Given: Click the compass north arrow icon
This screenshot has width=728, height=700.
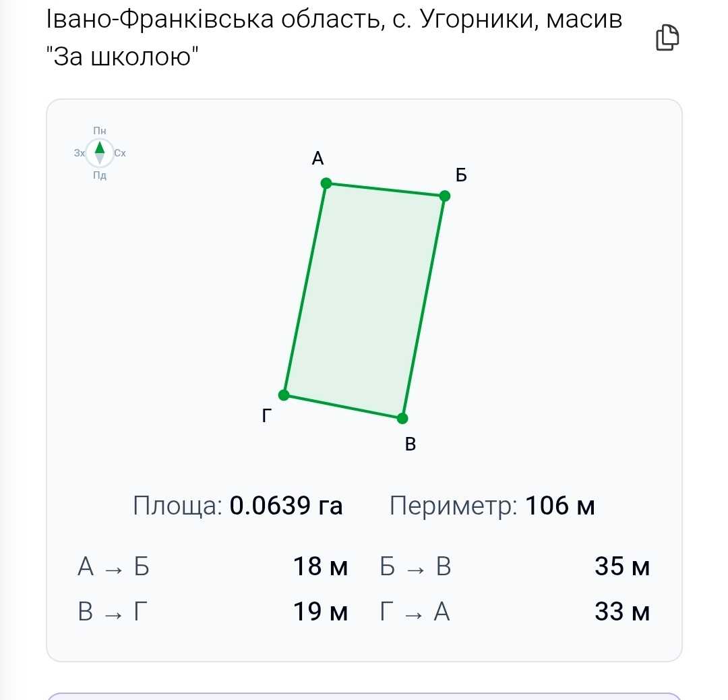Looking at the screenshot, I should pos(99,153).
